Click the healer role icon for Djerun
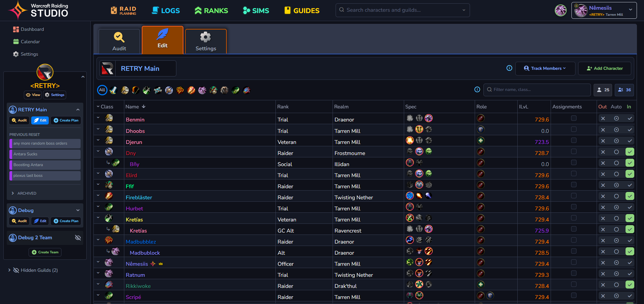The width and height of the screenshot is (644, 304). (x=481, y=141)
